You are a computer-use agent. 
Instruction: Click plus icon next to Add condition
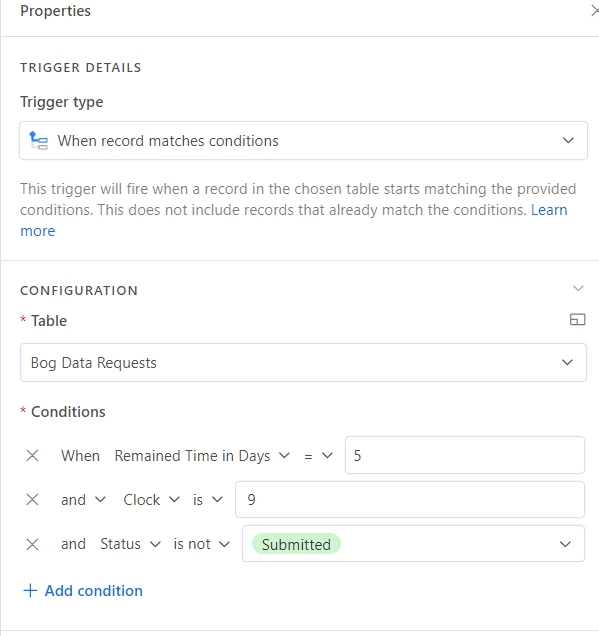(30, 591)
